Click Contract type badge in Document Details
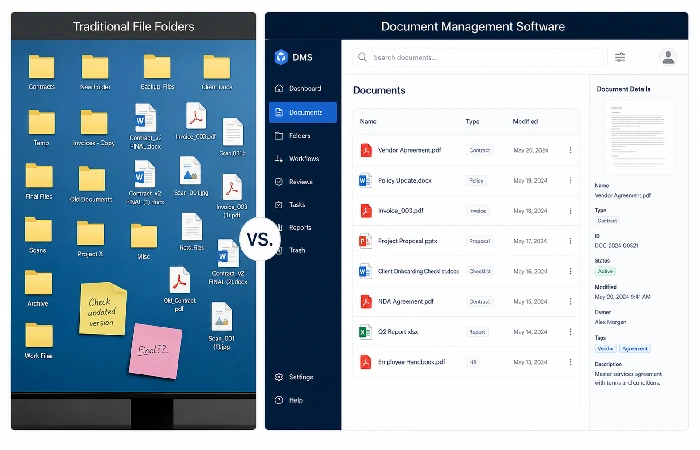This screenshot has width=700, height=450. tap(607, 221)
